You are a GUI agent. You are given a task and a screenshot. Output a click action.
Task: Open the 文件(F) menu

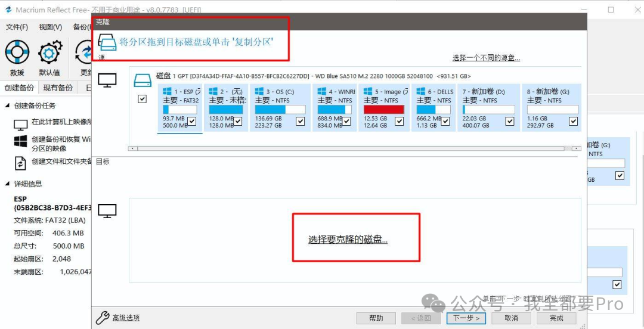pyautogui.click(x=17, y=27)
